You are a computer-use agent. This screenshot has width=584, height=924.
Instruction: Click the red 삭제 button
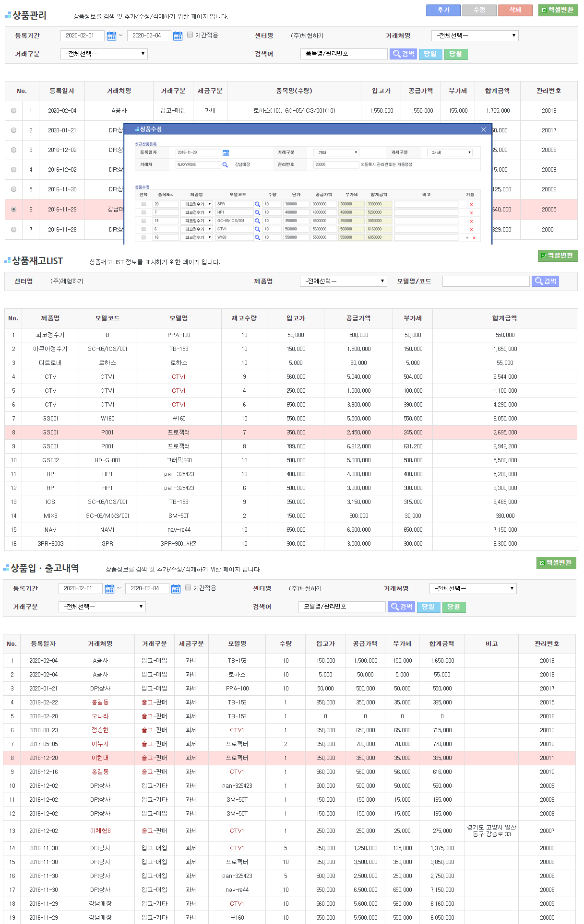(515, 10)
